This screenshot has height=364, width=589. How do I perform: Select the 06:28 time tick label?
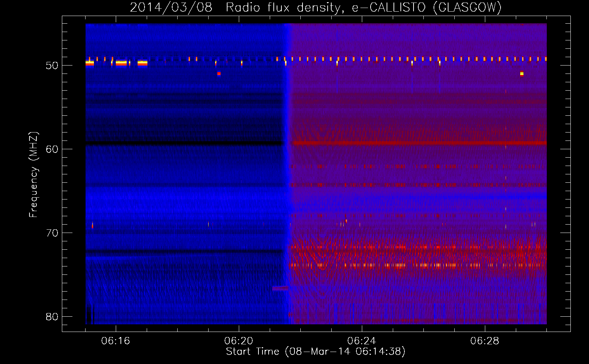[485, 341]
